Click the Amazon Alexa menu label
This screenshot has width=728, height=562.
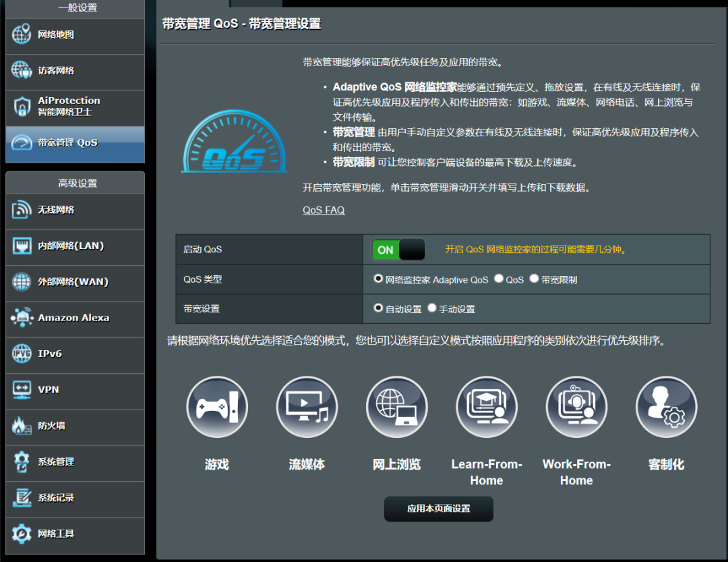pyautogui.click(x=73, y=318)
